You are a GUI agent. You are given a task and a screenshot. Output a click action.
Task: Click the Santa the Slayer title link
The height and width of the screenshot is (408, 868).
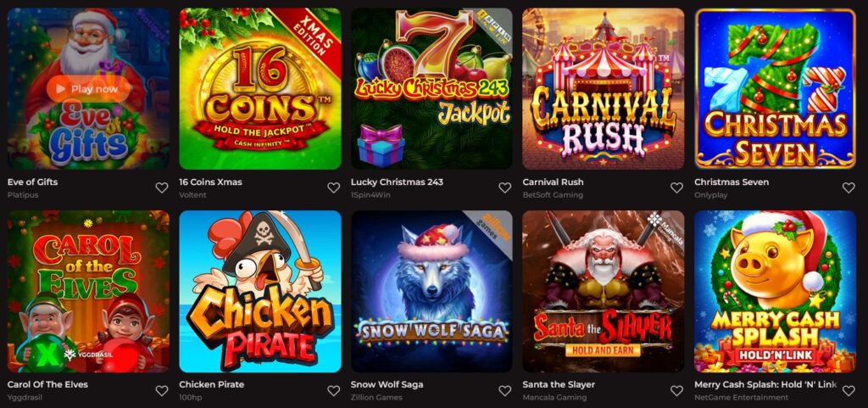point(559,384)
